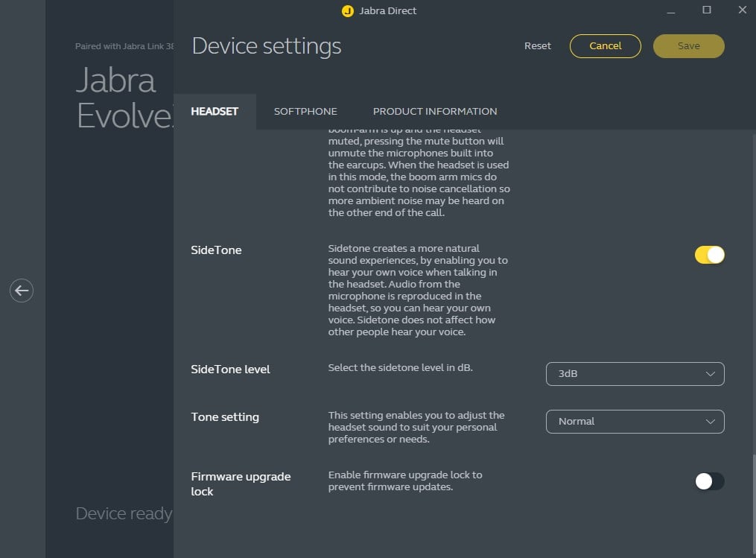
Task: Select the Headset tab
Action: click(215, 112)
